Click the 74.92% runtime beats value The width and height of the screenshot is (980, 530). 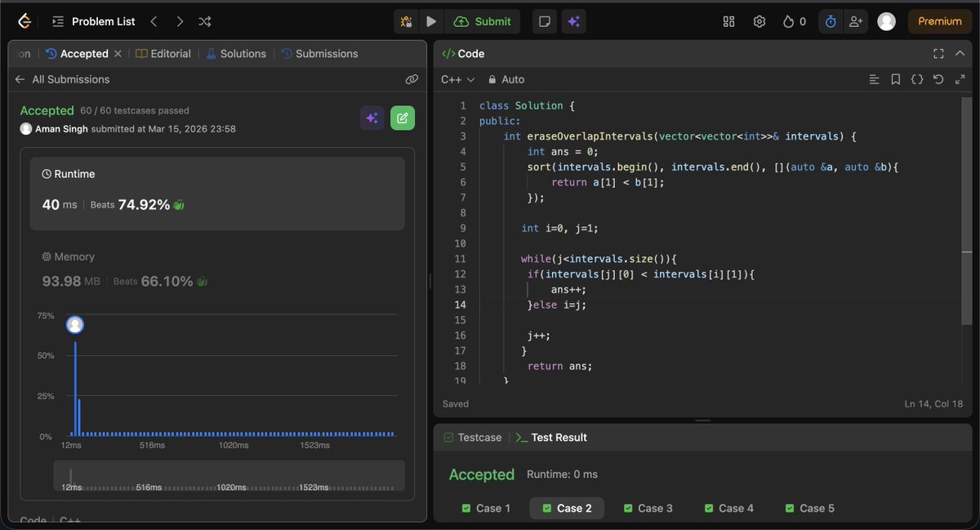144,204
